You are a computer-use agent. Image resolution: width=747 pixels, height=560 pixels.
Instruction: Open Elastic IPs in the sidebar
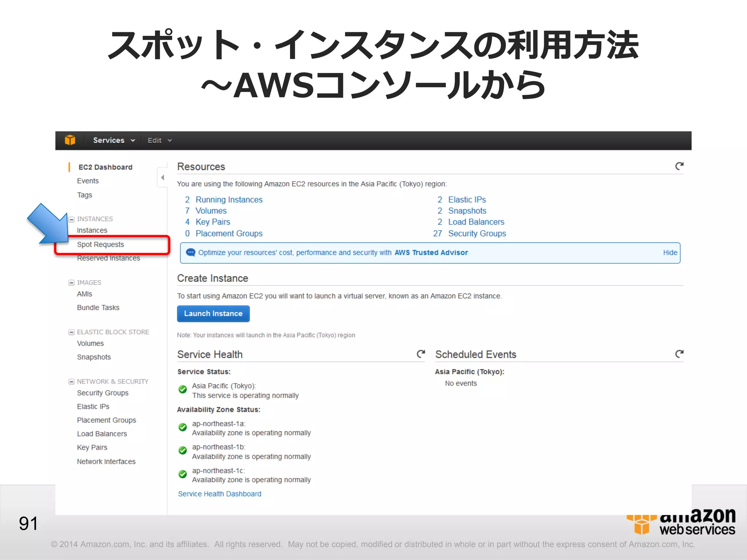click(93, 407)
